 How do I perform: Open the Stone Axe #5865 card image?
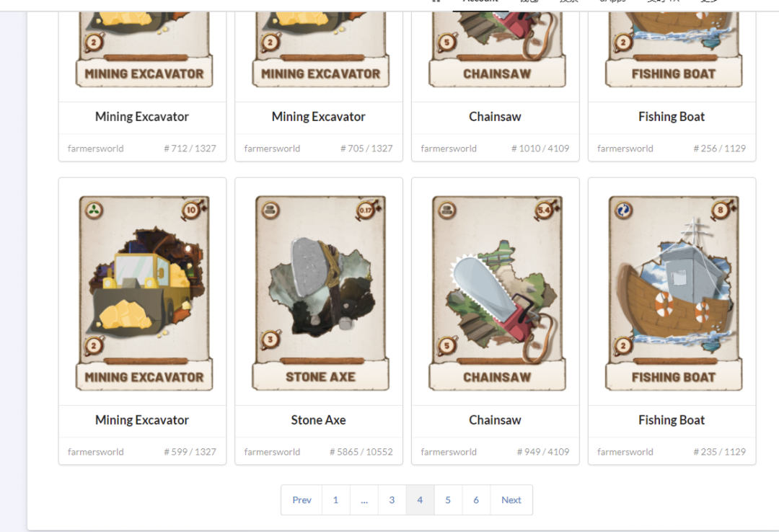click(x=320, y=293)
